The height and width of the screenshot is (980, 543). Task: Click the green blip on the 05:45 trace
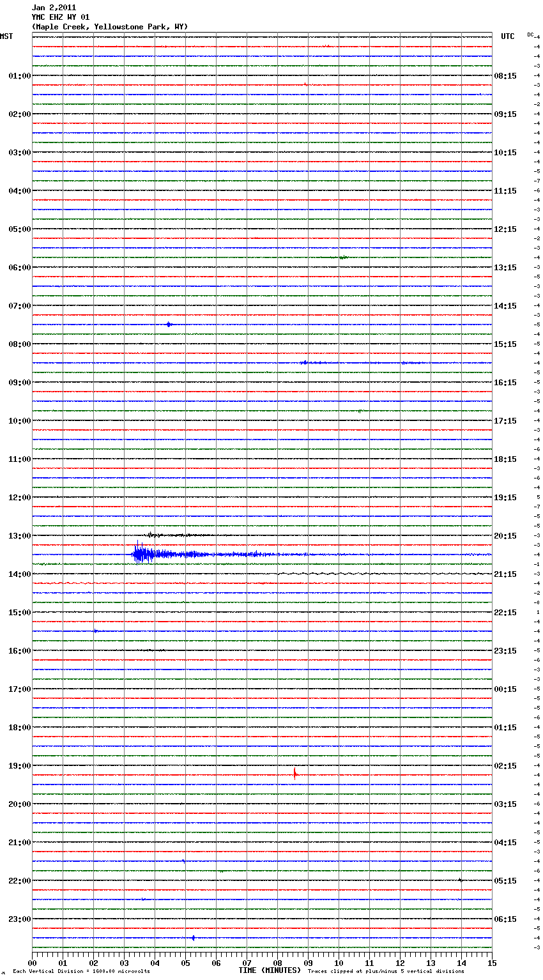342,257
